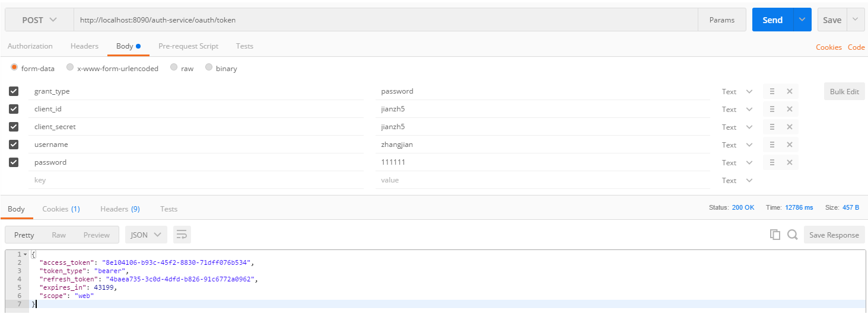Remove the password row using X icon
The width and height of the screenshot is (868, 314).
[x=790, y=162]
